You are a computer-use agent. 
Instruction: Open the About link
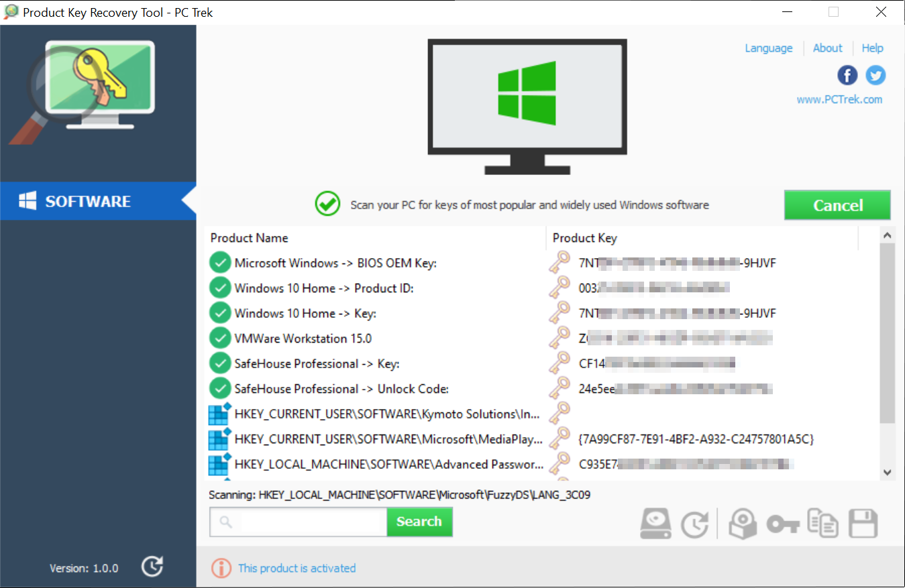[827, 48]
